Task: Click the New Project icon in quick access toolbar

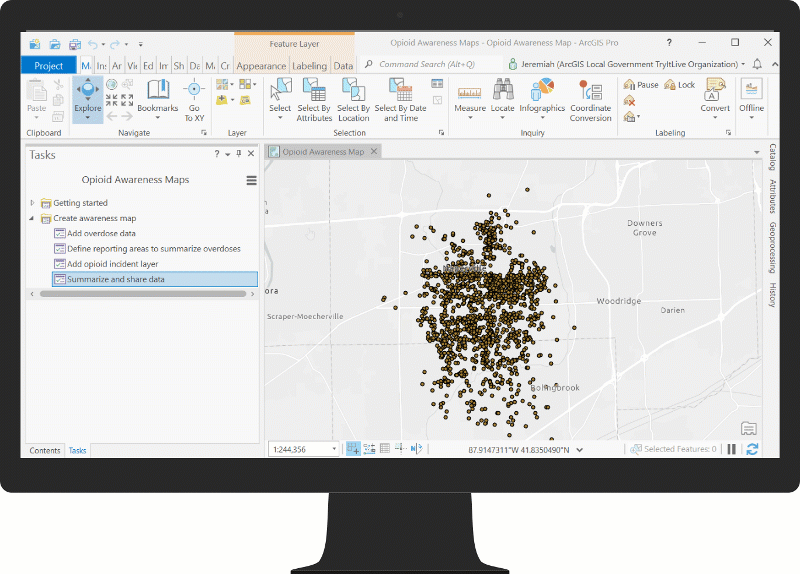Action: 35,44
